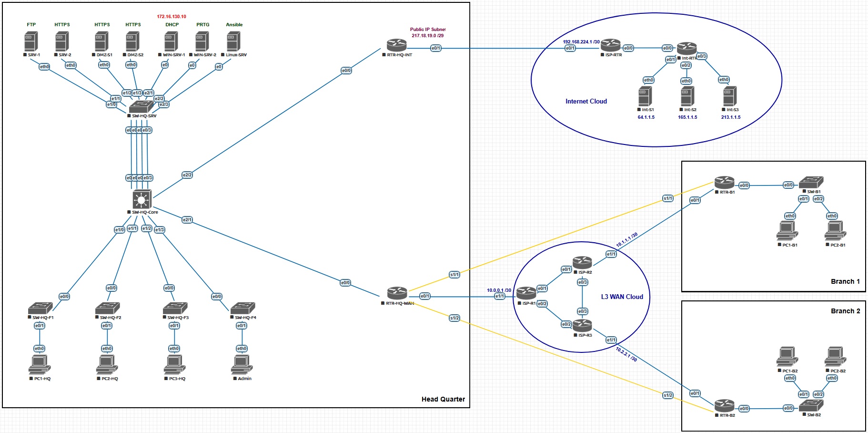This screenshot has height=433, width=868.
Task: Select the e2/1 interface label near SW-HQ-Core
Action: (x=187, y=220)
